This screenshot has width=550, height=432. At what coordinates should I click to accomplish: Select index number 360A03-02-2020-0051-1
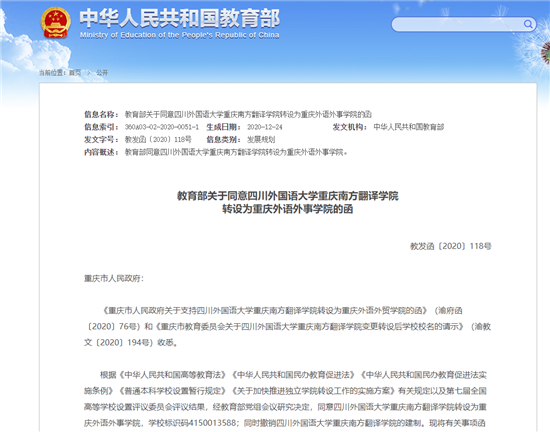point(162,127)
